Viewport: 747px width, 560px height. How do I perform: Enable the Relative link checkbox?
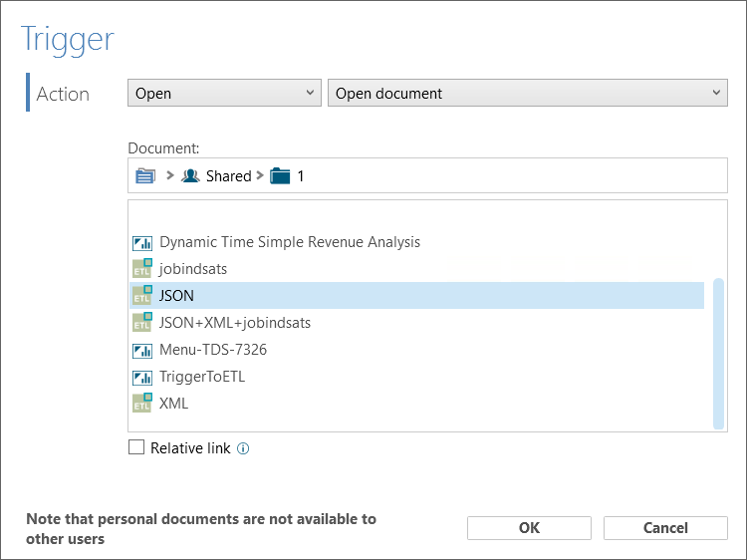tap(136, 447)
